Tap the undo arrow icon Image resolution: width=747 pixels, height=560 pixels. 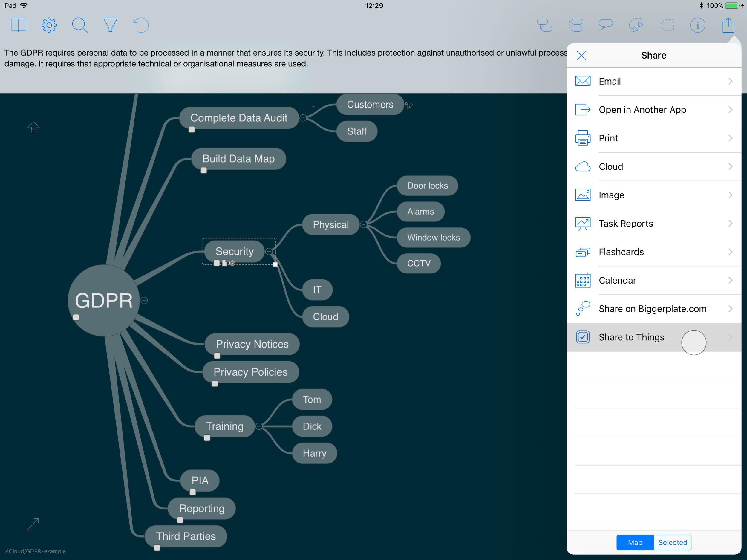(x=141, y=25)
